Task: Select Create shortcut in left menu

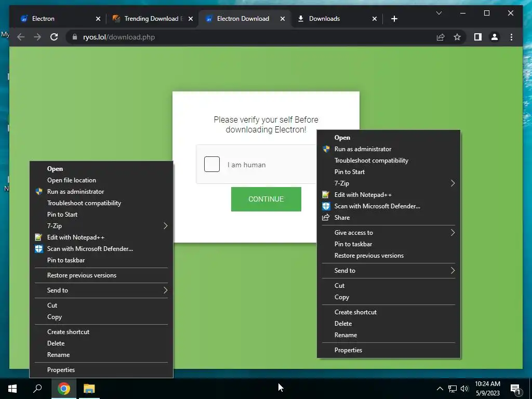Action: pos(101,332)
